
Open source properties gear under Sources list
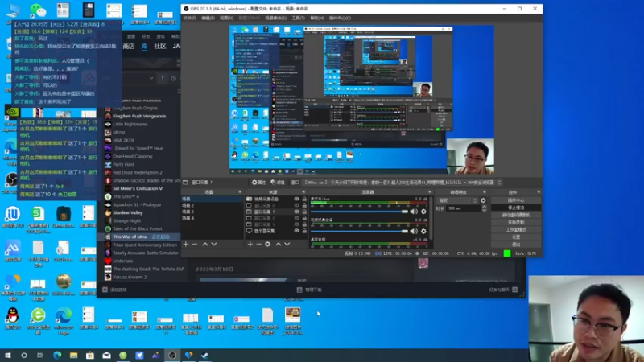(268, 245)
